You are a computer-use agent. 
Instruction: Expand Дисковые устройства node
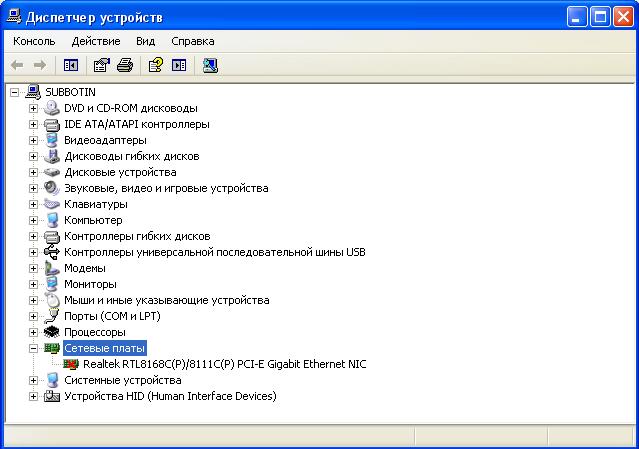tap(33, 172)
